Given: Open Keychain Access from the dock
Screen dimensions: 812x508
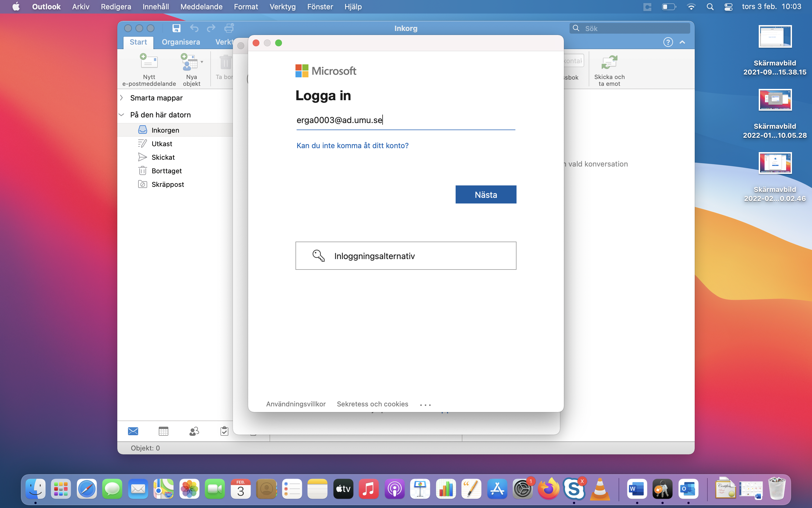Looking at the screenshot, I should coord(662,489).
